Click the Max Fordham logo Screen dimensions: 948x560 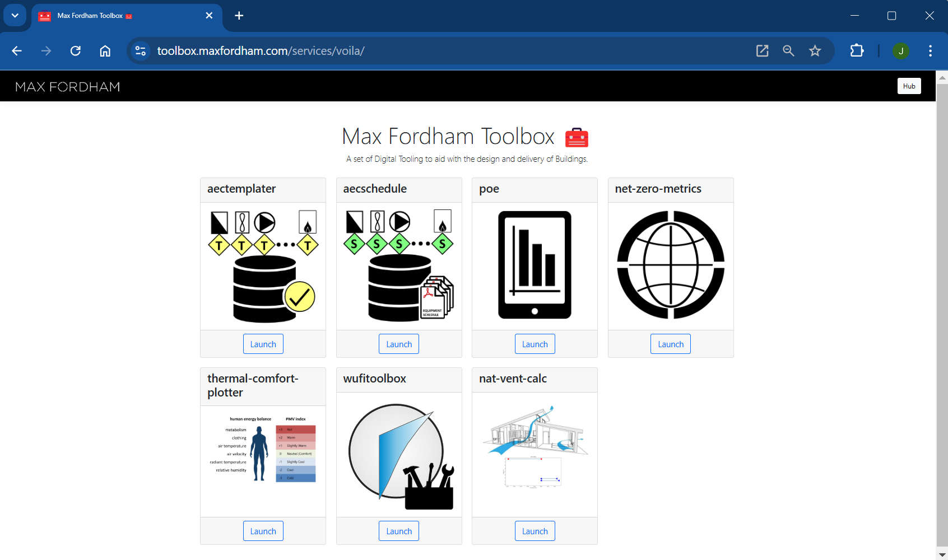(68, 87)
